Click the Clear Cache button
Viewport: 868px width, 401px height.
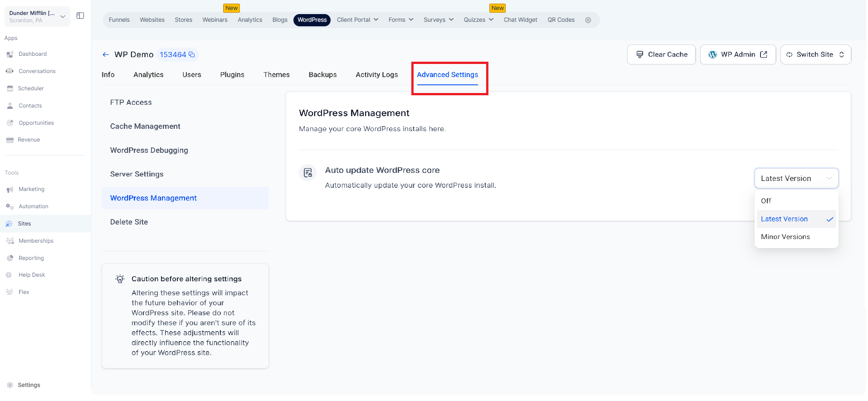pos(662,54)
